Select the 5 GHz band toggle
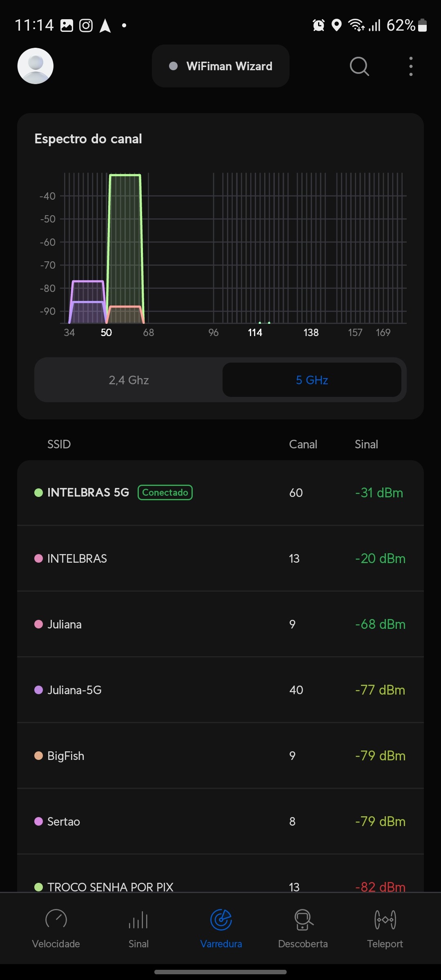Image resolution: width=441 pixels, height=980 pixels. coord(312,380)
